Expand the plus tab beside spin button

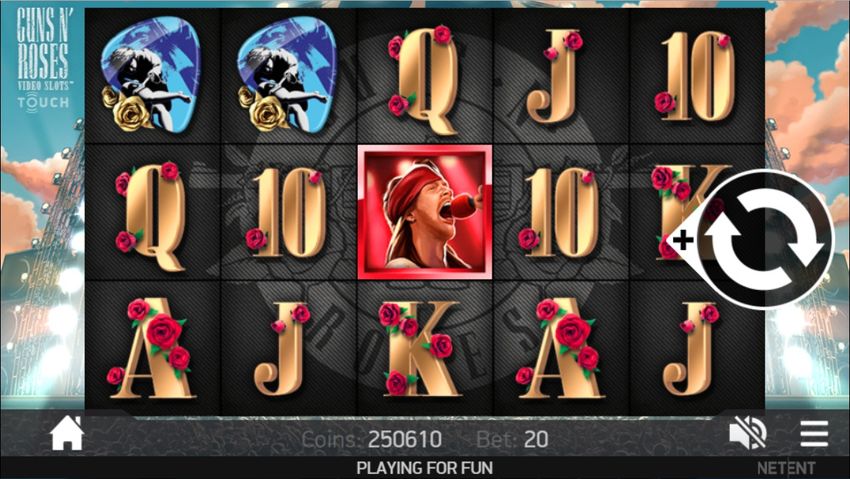pos(683,240)
